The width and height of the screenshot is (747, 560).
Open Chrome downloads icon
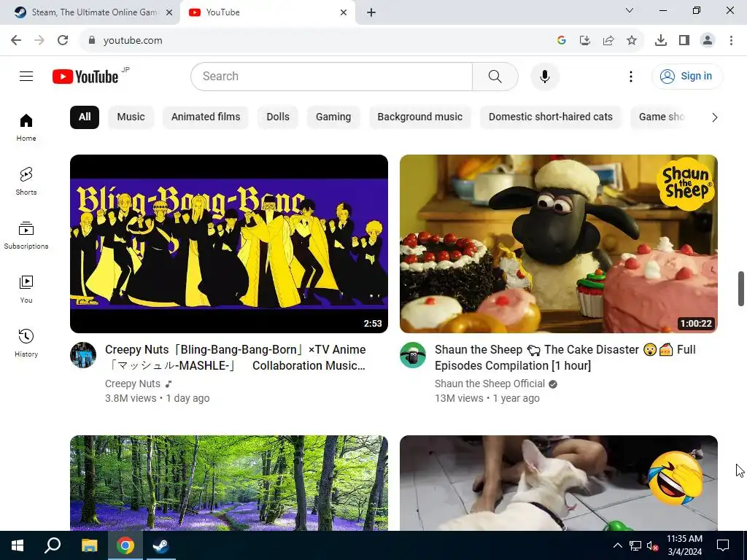pyautogui.click(x=661, y=41)
